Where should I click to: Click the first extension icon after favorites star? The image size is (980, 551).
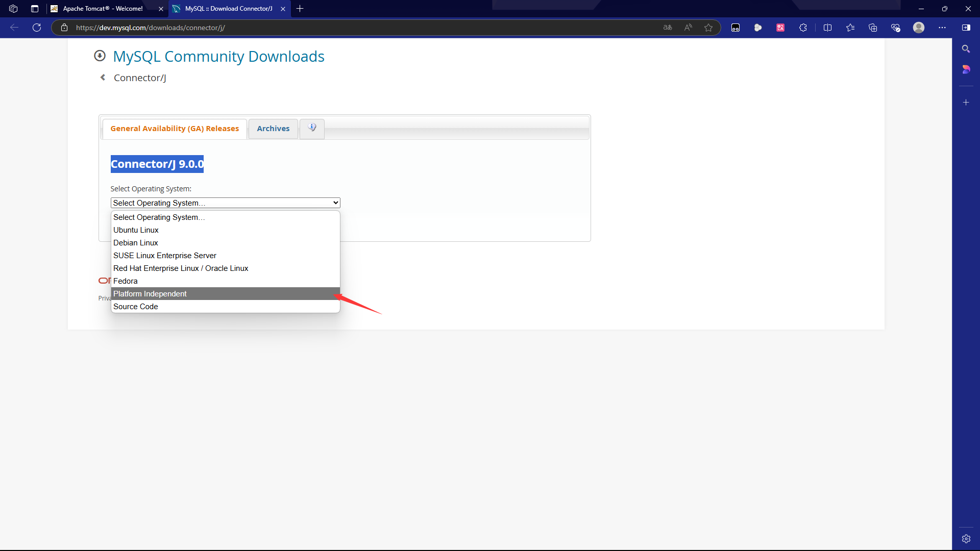(736, 28)
